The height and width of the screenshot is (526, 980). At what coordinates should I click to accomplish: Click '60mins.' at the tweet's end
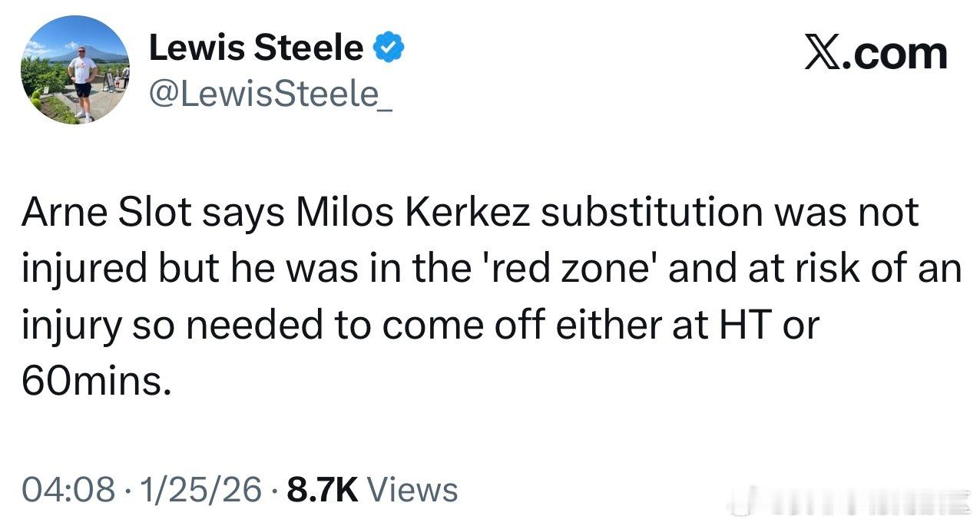pyautogui.click(x=95, y=382)
